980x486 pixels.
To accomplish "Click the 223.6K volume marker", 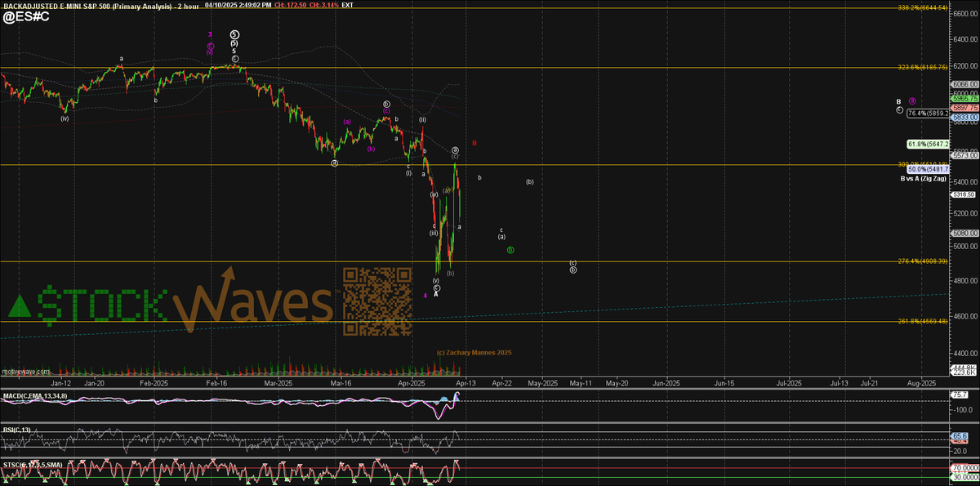I will point(965,371).
